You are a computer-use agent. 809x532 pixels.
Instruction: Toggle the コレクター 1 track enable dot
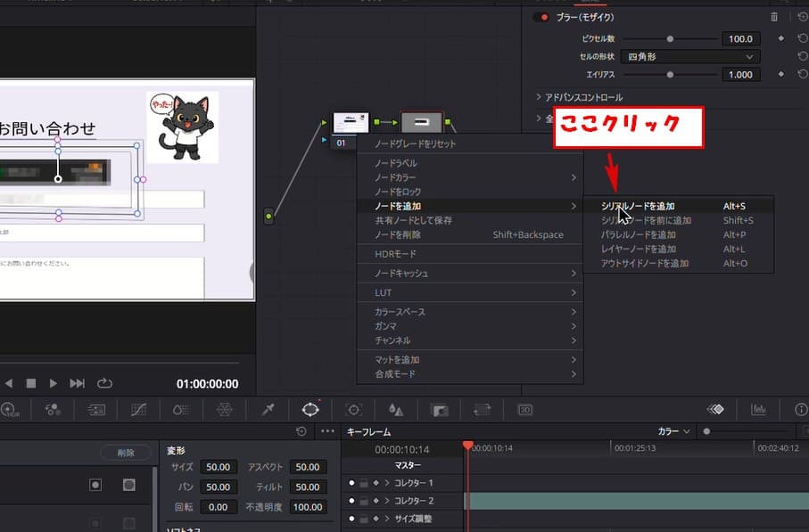coord(351,483)
